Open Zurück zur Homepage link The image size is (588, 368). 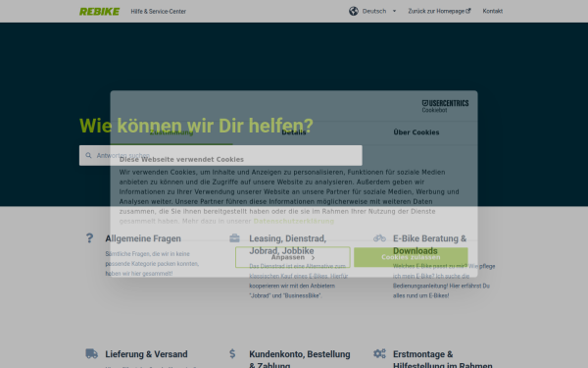click(x=439, y=11)
